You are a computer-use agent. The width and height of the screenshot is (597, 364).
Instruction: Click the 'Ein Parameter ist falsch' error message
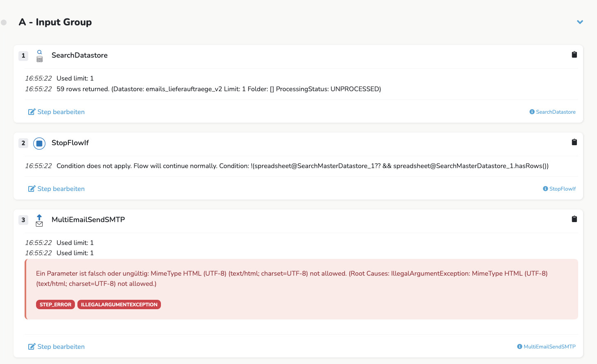(x=292, y=279)
